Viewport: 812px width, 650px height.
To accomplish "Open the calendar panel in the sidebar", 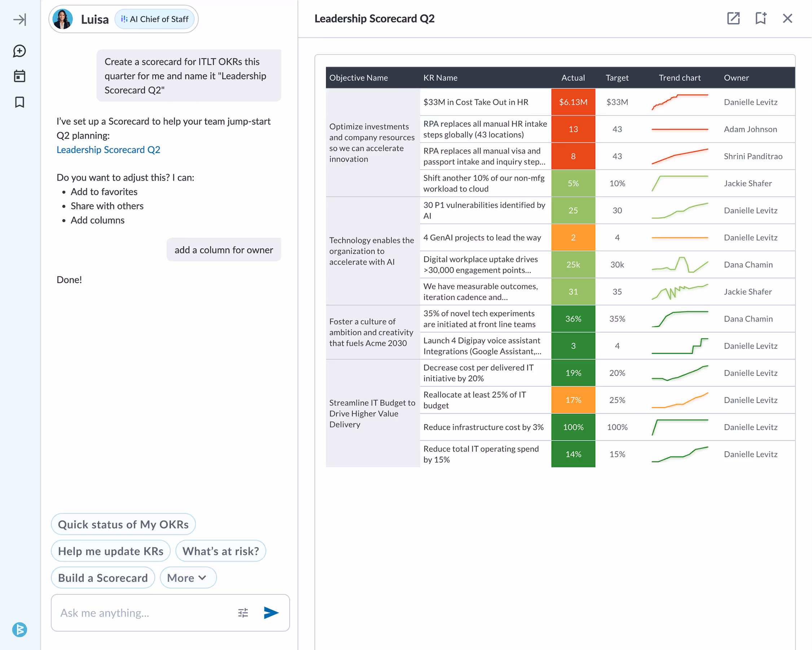I will click(x=19, y=76).
